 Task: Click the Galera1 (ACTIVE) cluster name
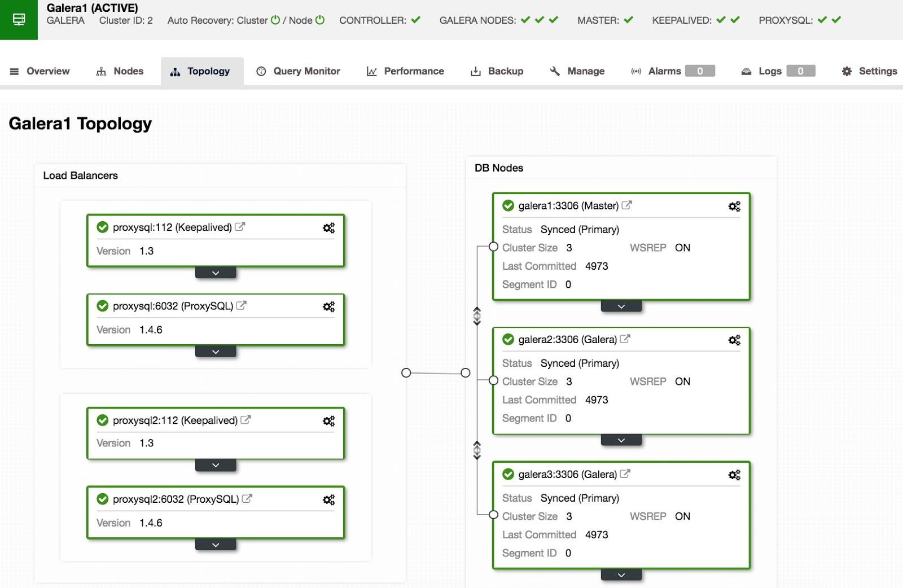tap(92, 8)
